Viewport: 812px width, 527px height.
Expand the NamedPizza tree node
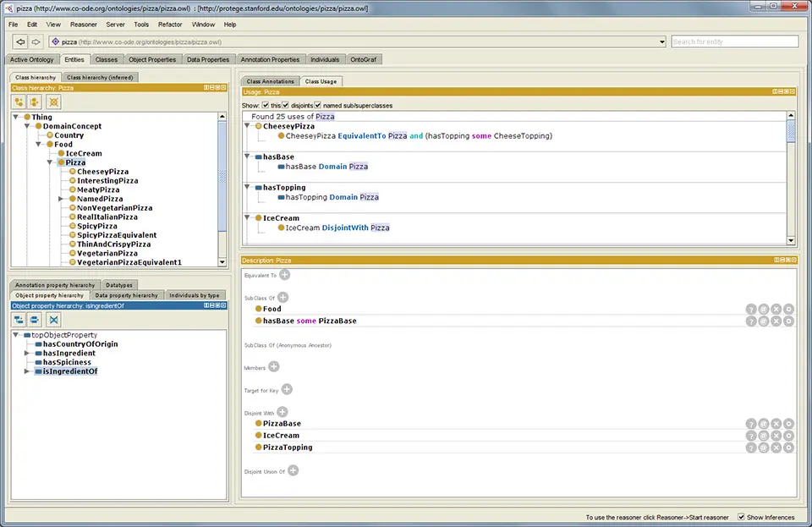61,199
